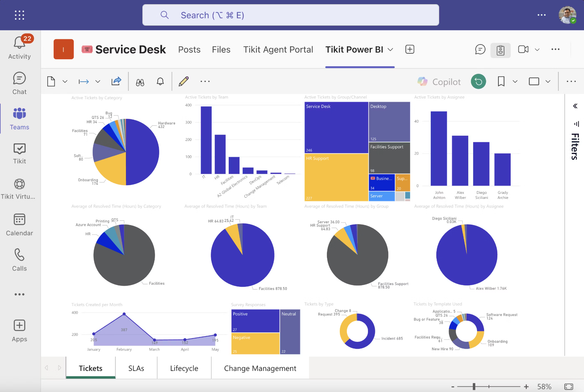This screenshot has height=392, width=584.
Task: Select the IT bar in Tickets by Team
Action: click(x=206, y=140)
